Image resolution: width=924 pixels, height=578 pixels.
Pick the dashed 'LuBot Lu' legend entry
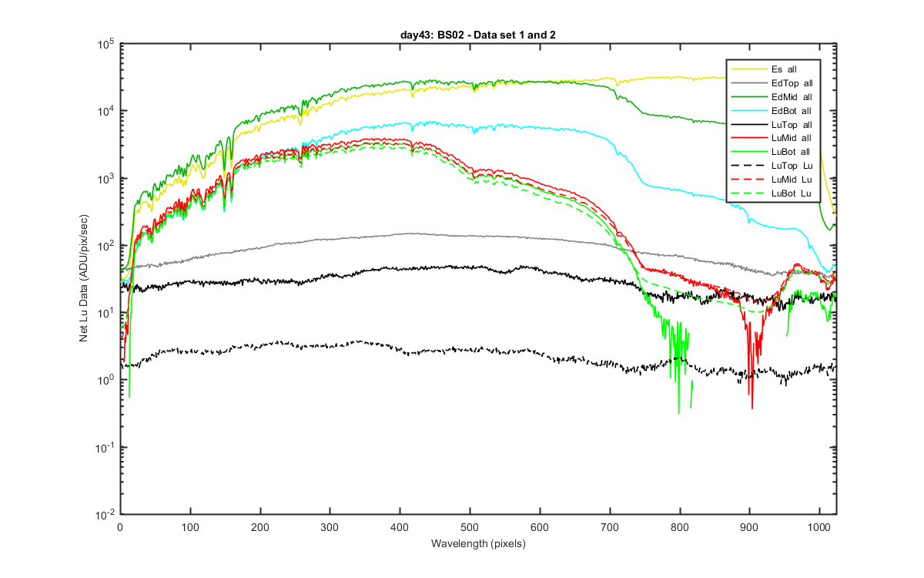point(773,194)
